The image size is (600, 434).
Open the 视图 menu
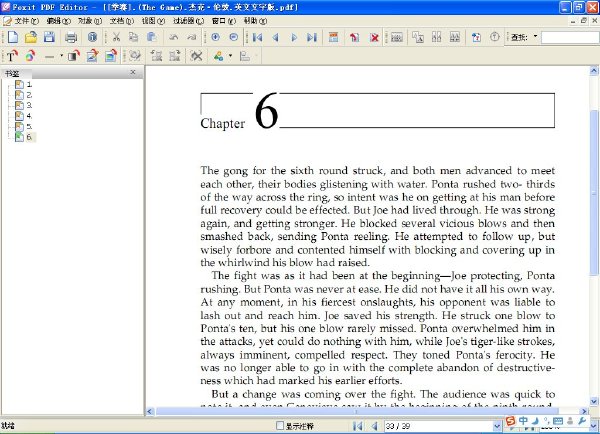click(x=153, y=21)
